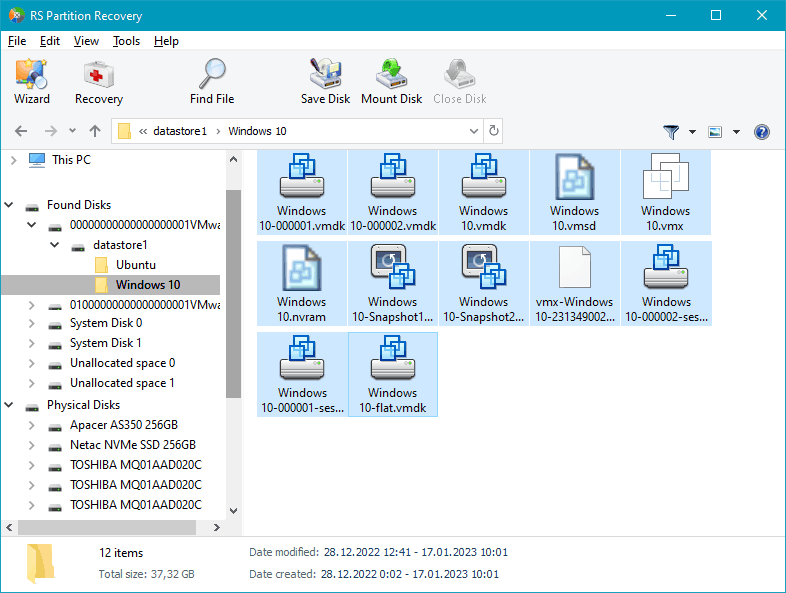Click tree scroll right arrow

(217, 527)
